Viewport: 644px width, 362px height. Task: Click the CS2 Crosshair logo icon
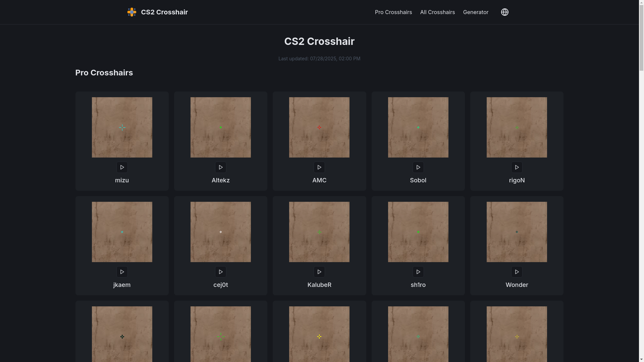click(132, 12)
